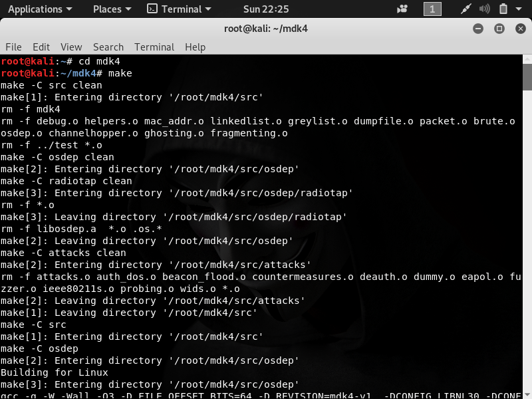Click the battery status icon
This screenshot has width=532, height=399.
coord(503,9)
